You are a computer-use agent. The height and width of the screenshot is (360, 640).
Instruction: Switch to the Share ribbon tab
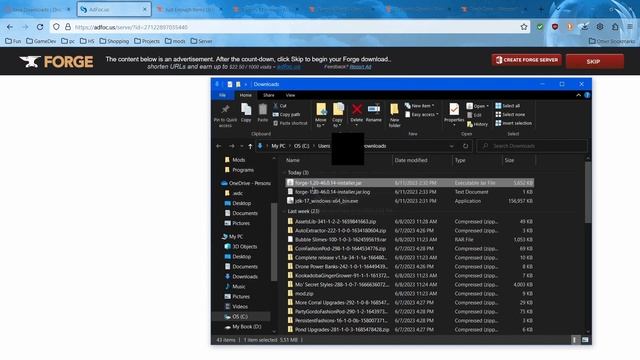(x=269, y=95)
